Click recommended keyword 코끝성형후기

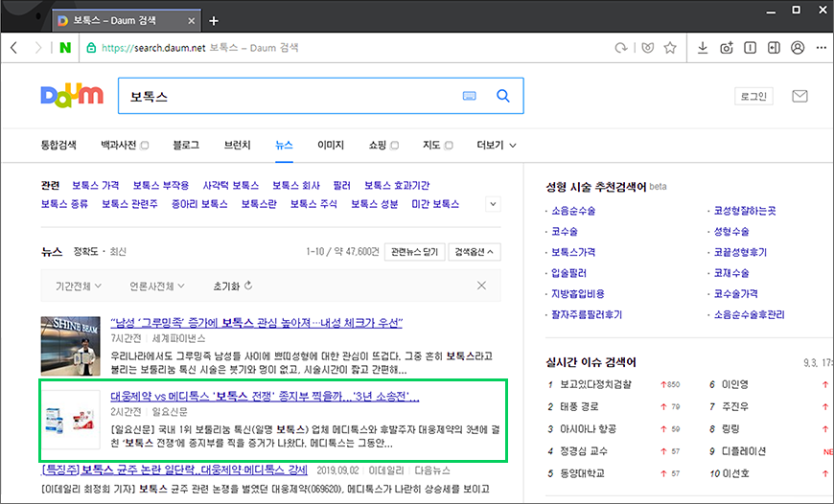(740, 252)
